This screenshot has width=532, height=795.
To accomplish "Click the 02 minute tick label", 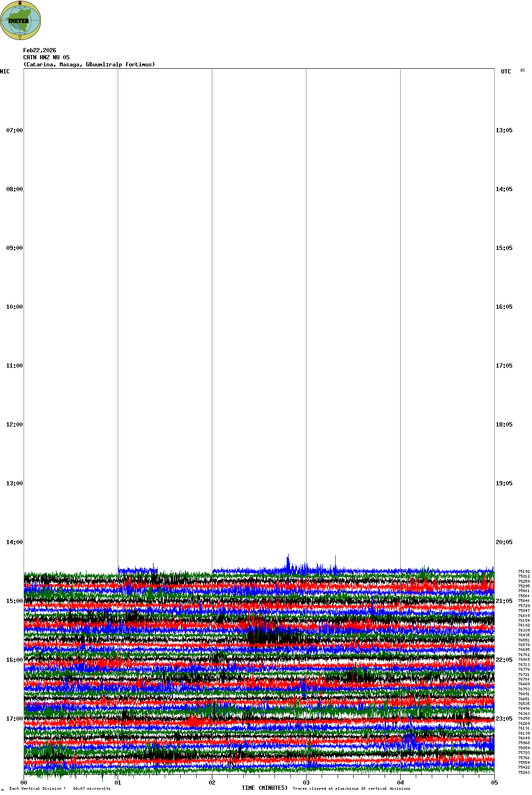I will [x=212, y=783].
